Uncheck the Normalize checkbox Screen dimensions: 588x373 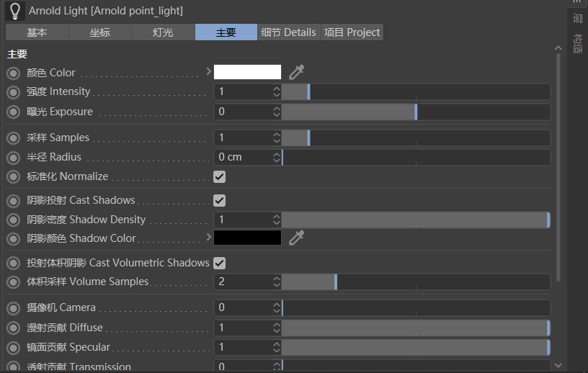(219, 176)
